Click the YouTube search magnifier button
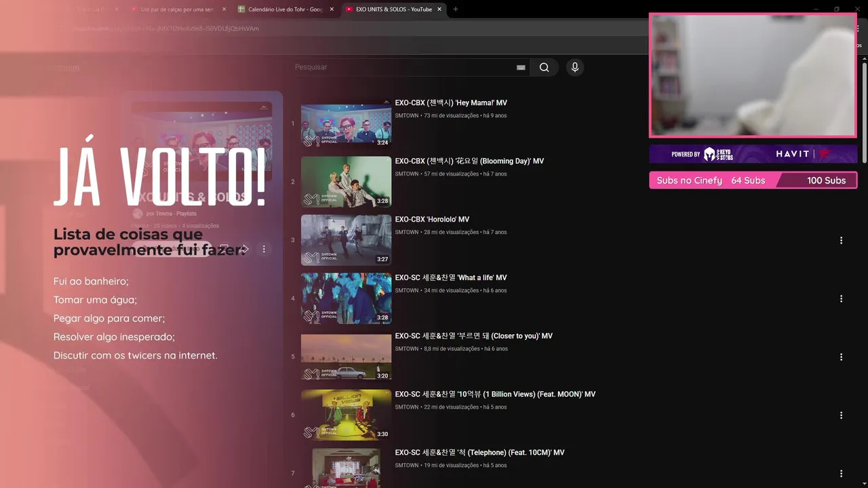Image resolution: width=868 pixels, height=488 pixels. coord(544,67)
